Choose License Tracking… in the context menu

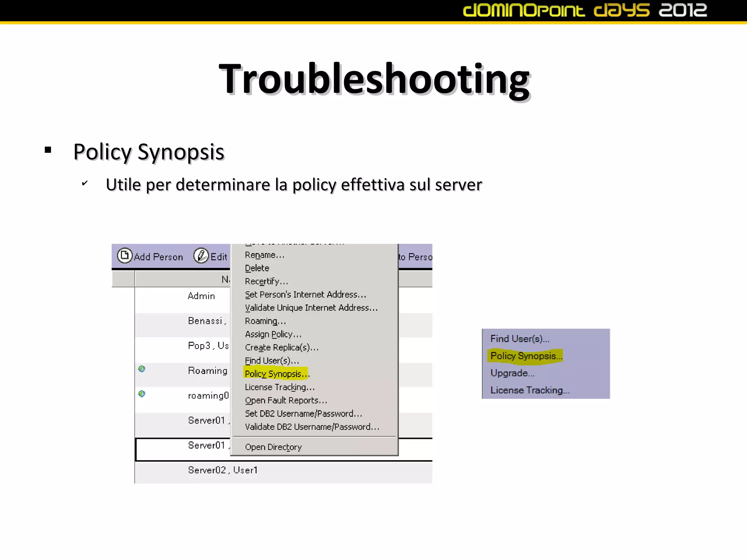click(x=279, y=387)
